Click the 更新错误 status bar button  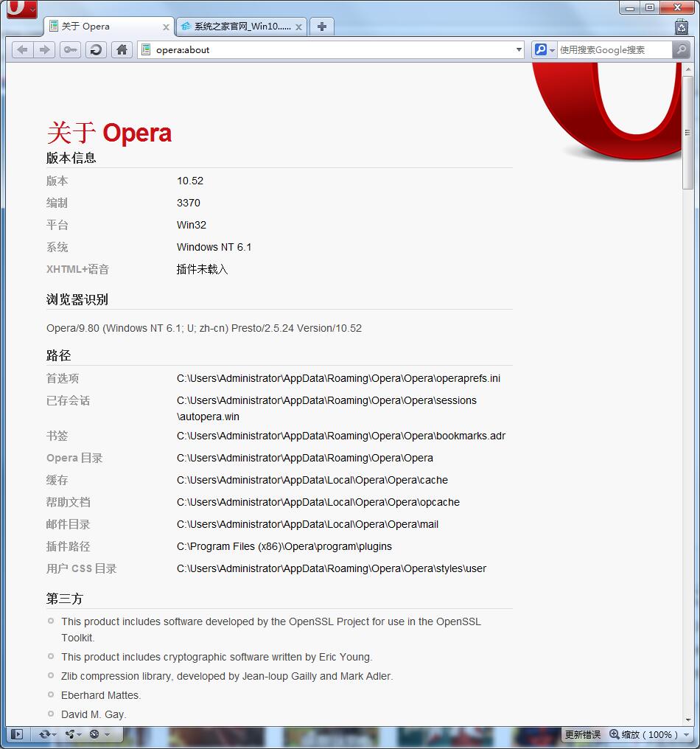582,734
